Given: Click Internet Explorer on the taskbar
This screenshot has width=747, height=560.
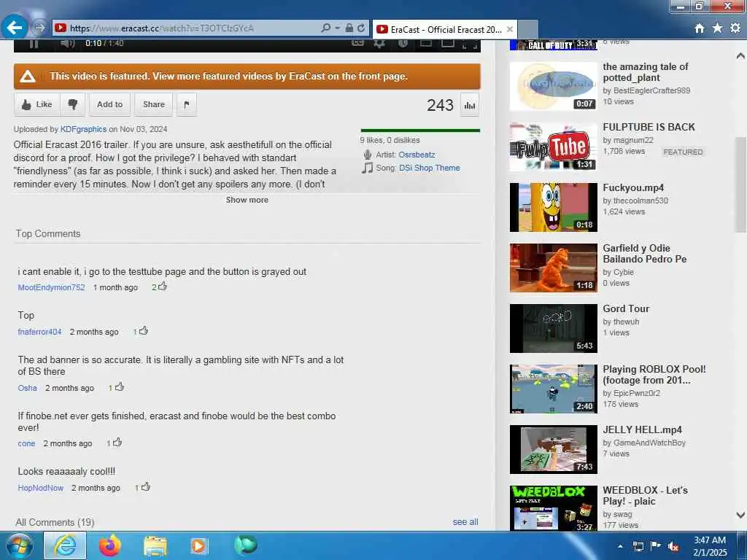Looking at the screenshot, I should pos(65,545).
